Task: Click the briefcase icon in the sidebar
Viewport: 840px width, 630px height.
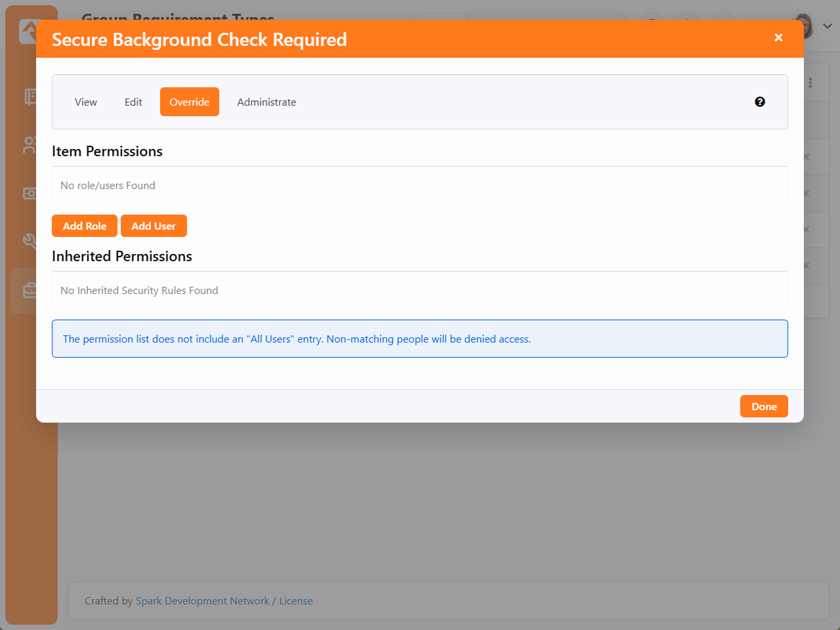Action: (30, 290)
